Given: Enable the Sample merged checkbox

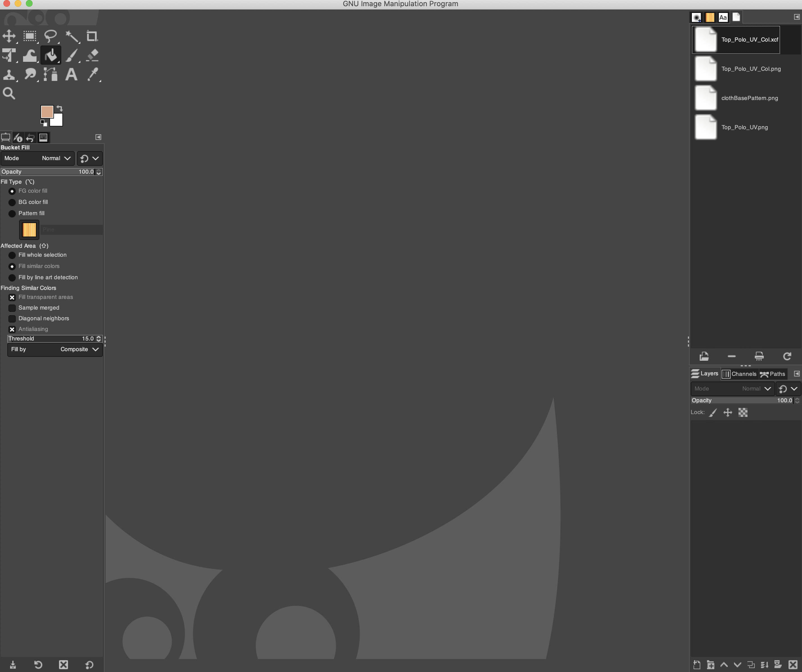Looking at the screenshot, I should tap(12, 308).
